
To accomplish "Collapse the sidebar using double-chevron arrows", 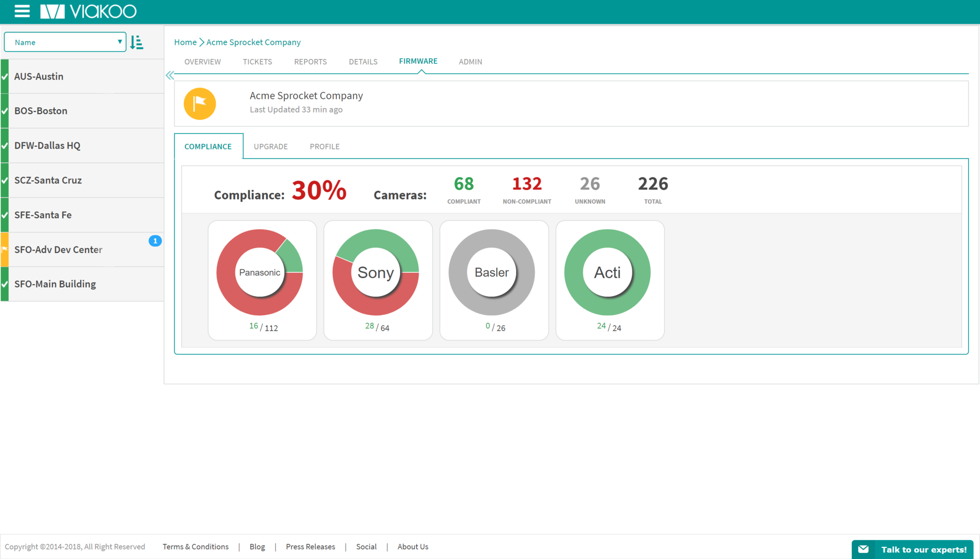I will pyautogui.click(x=169, y=74).
